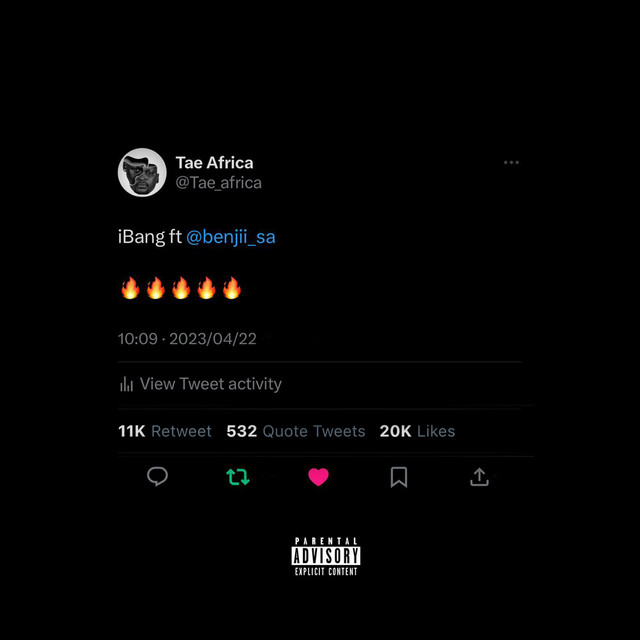Click the last fire emoji
The height and width of the screenshot is (640, 640).
pos(232,288)
